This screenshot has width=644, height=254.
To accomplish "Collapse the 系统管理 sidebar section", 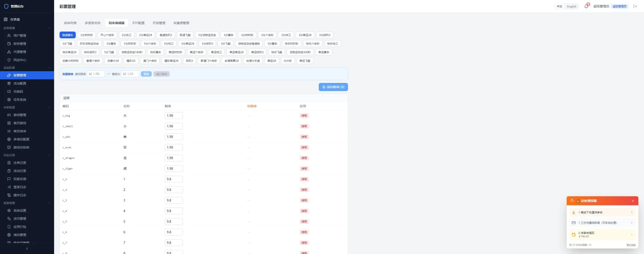I will tap(49, 203).
